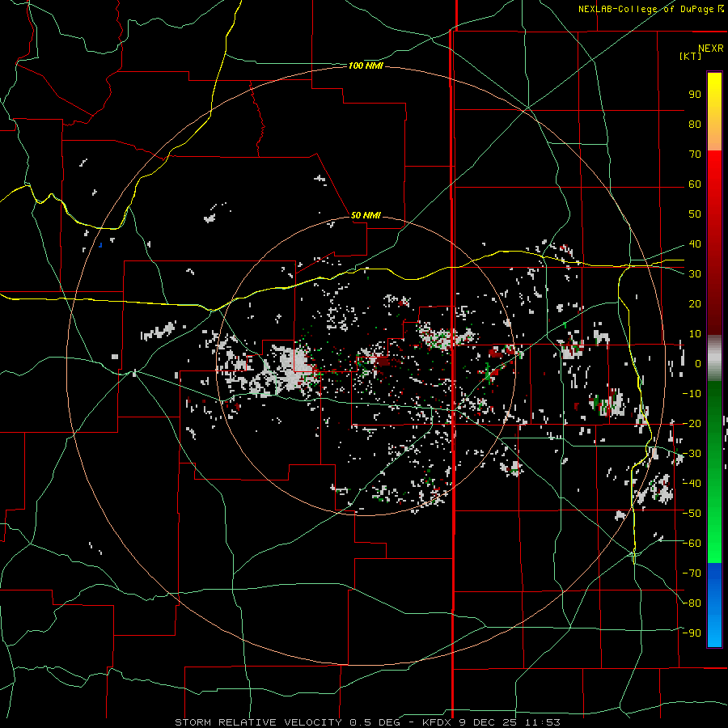Click the -70 value on velocity scale
This screenshot has width=728, height=728.
(692, 574)
